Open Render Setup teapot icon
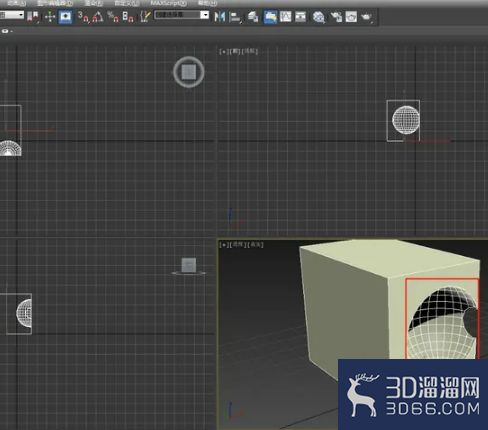Screen dimensions: 488x430 [x=336, y=16]
